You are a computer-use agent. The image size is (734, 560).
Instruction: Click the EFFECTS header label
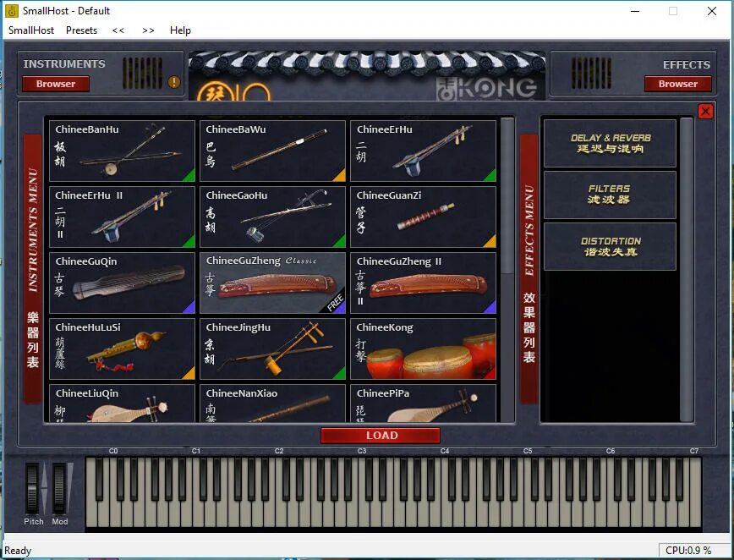point(687,64)
